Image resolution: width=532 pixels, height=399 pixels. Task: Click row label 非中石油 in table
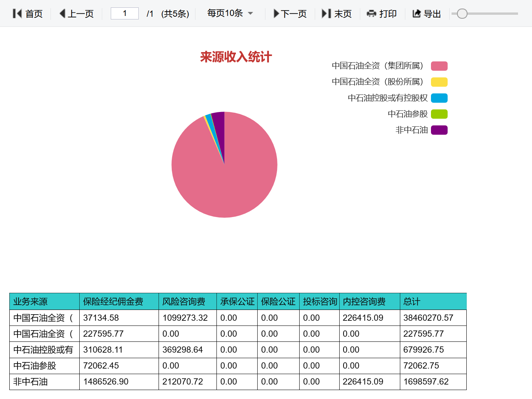click(30, 381)
